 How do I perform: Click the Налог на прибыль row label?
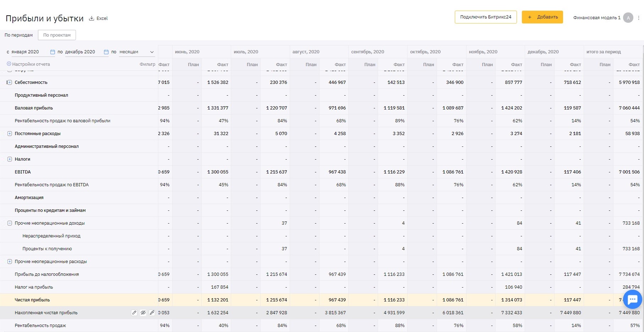coord(34,287)
